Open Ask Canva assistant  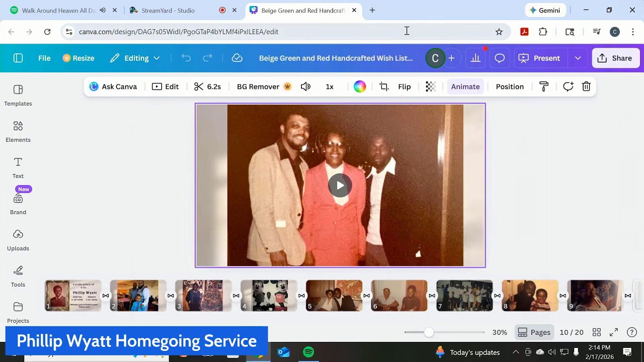113,86
